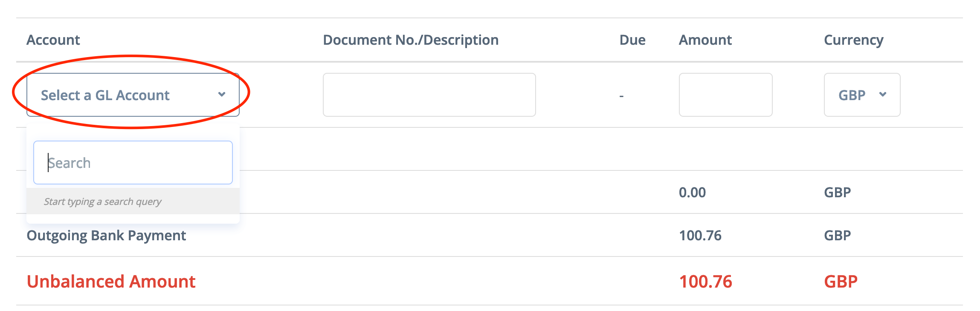Image resolution: width=980 pixels, height=311 pixels.
Task: Focus the Amount input field
Action: tap(725, 95)
